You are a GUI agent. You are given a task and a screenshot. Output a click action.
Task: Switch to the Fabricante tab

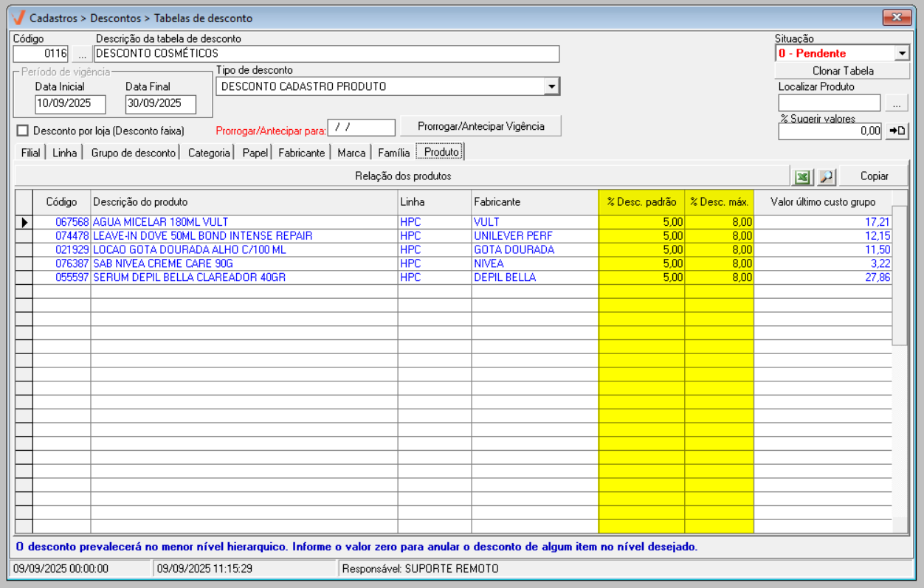point(301,153)
